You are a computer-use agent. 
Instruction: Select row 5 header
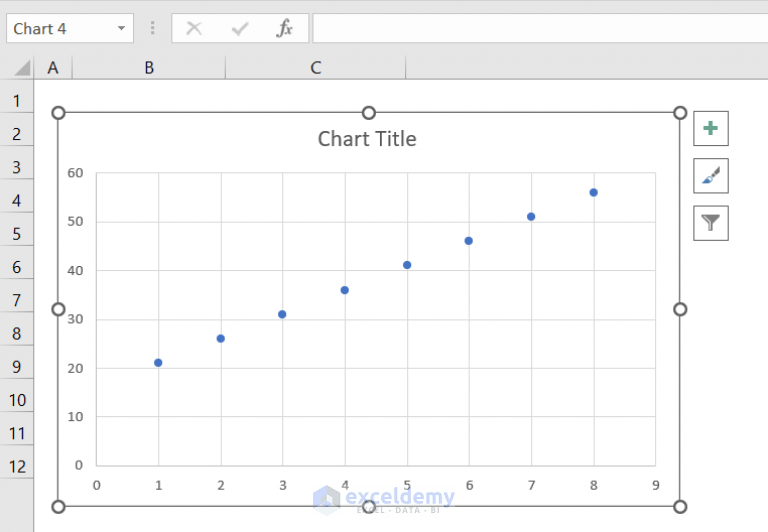17,234
